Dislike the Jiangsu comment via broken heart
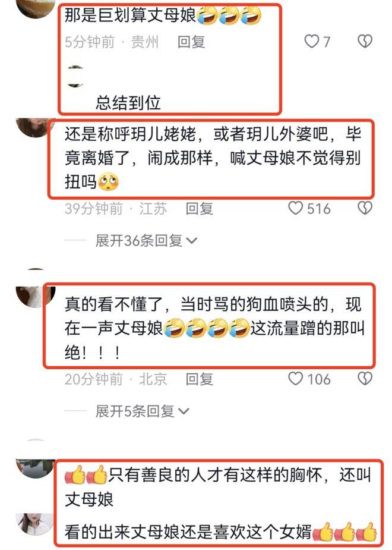Image resolution: width=392 pixels, height=550 pixels. [x=365, y=208]
